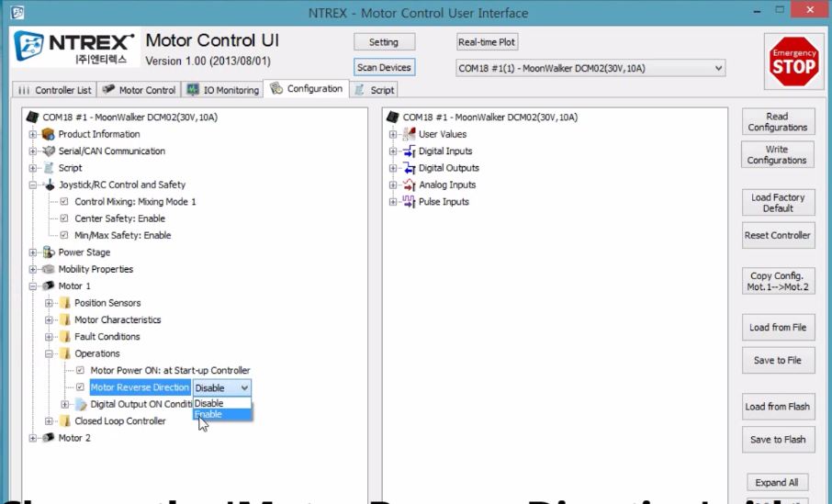Screen dimensions: 832x504
Task: Click Operations folder icon
Action: 65,353
